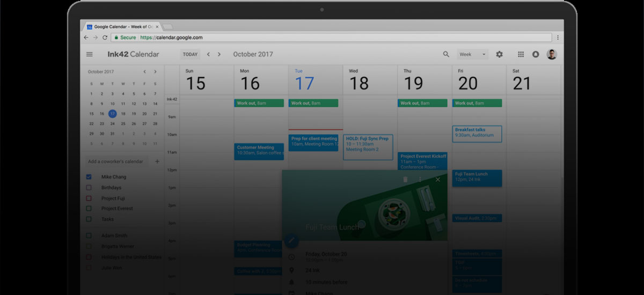644x295 pixels.
Task: Close the Fuji Team Lunch popup
Action: point(438,180)
